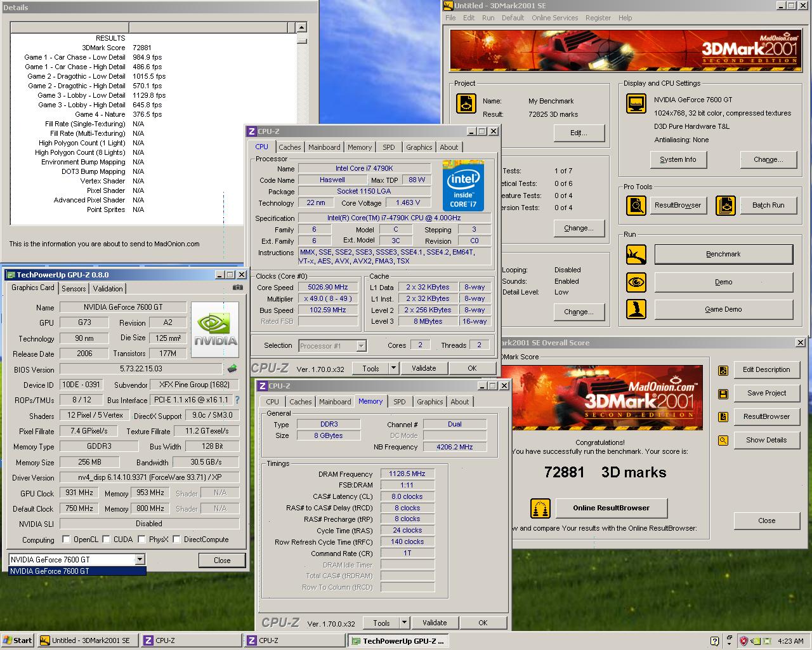Click the Bus Interface question mark icon
812x650 pixels.
tap(237, 400)
